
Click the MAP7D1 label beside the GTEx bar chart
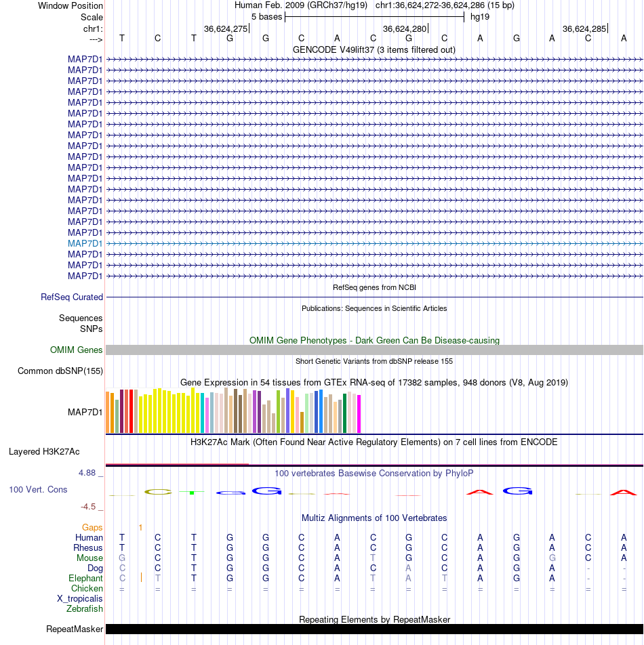pos(85,412)
